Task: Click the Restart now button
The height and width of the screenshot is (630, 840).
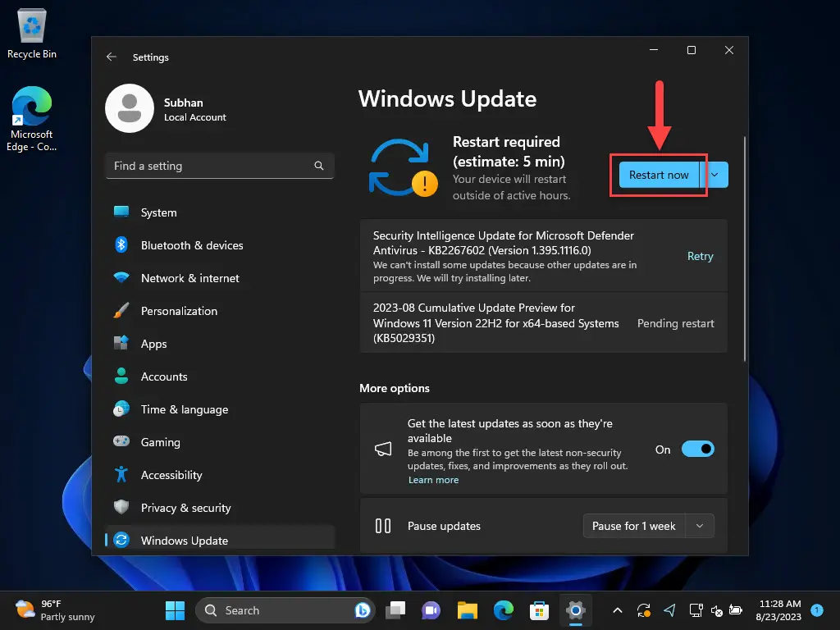Action: [x=659, y=176]
